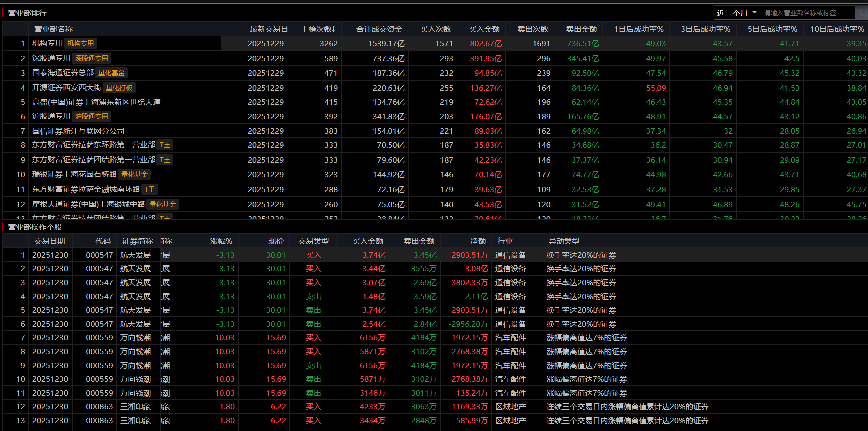This screenshot has height=431, width=868.
Task: Click the 深股通专用 orange tag badge
Action: click(92, 59)
